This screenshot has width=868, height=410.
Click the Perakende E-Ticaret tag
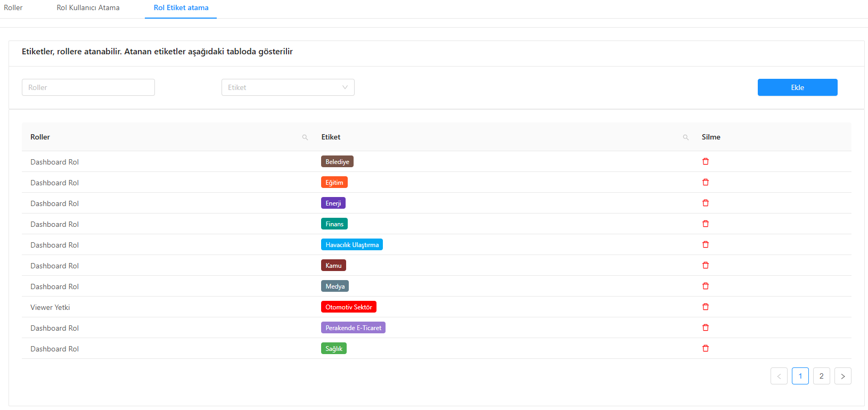353,328
